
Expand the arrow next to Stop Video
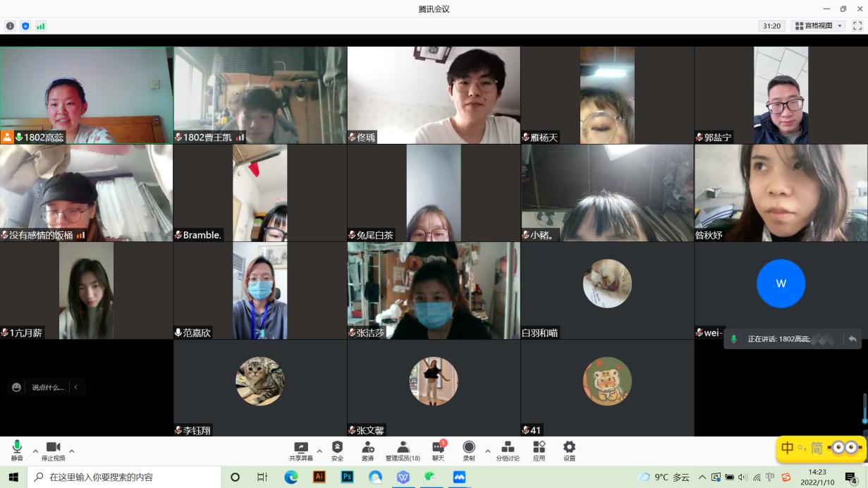[x=71, y=451]
